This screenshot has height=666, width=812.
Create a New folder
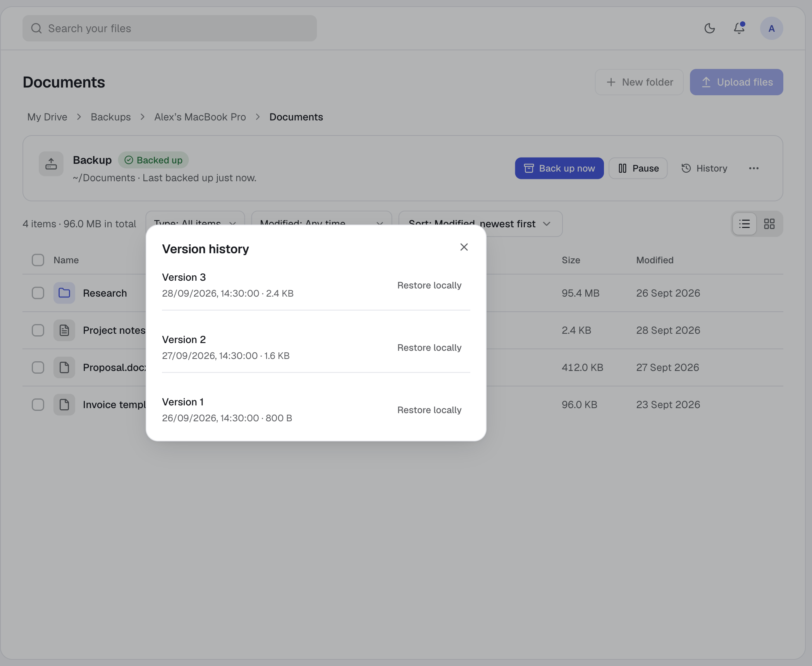point(639,82)
